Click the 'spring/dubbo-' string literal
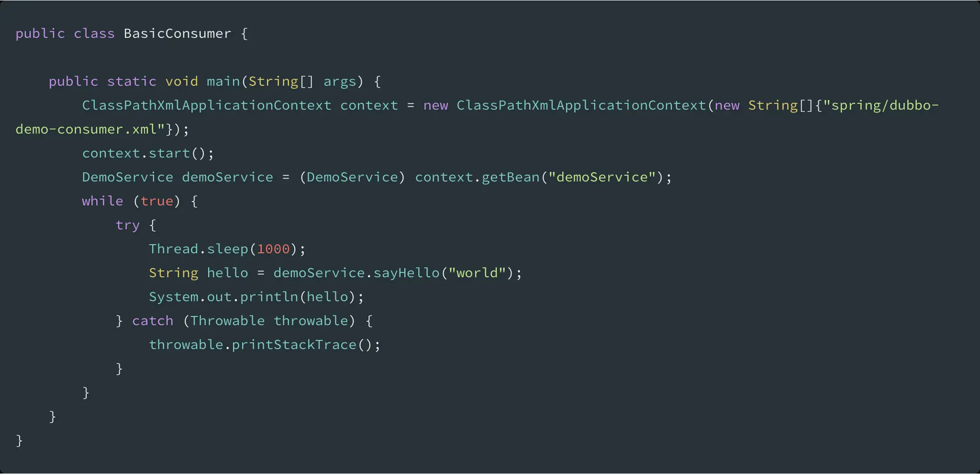The image size is (980, 474). pyautogui.click(x=881, y=106)
